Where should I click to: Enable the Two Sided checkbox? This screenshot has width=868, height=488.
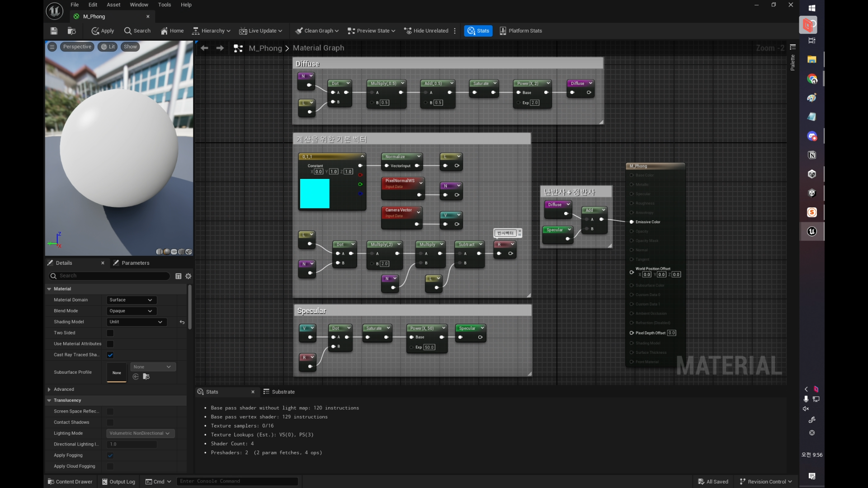tap(110, 333)
